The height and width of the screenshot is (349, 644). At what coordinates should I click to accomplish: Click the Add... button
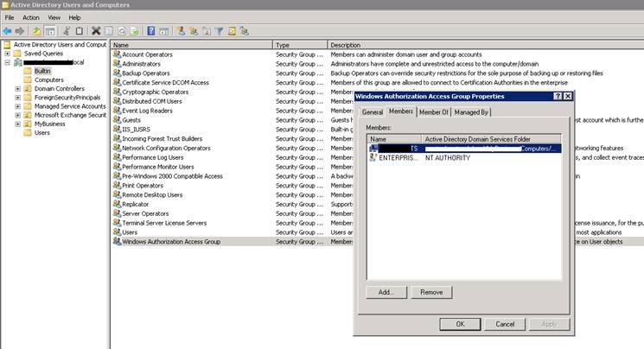tap(386, 292)
